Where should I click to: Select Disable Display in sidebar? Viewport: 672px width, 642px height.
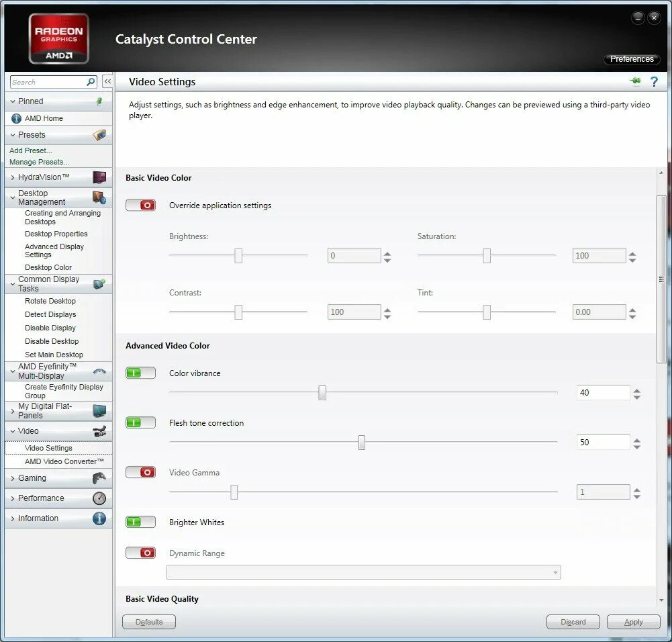[50, 328]
